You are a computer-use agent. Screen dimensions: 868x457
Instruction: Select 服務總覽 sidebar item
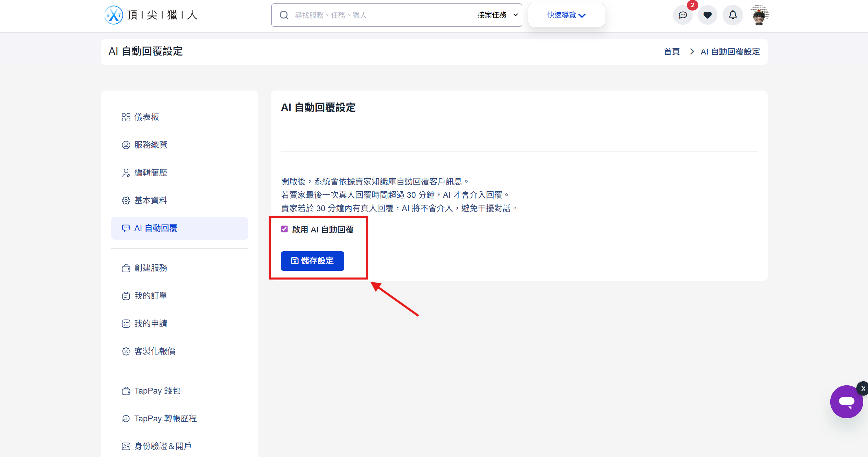tap(151, 145)
